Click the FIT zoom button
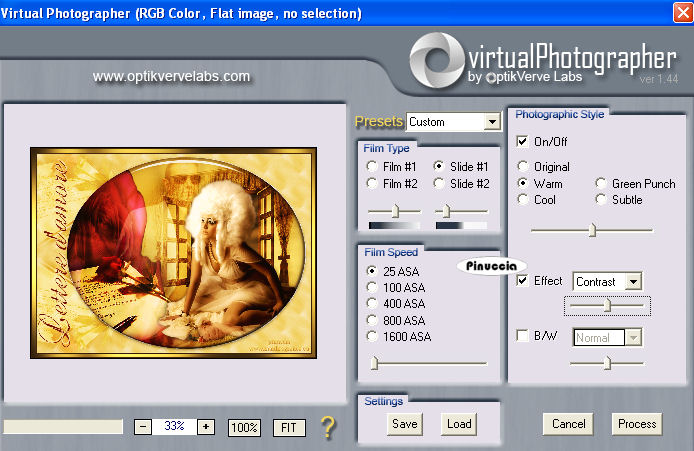The width and height of the screenshot is (694, 451). coord(289,428)
